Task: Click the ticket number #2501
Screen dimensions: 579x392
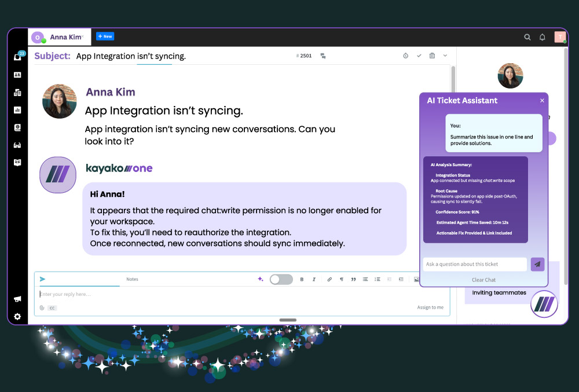Action: (x=304, y=56)
